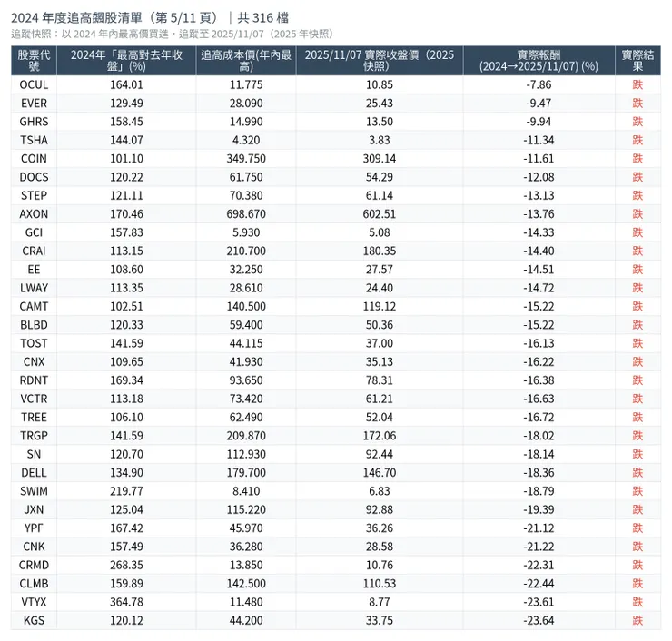The width and height of the screenshot is (672, 641).
Task: Select DOCS's 120.22 percent value
Action: pos(126,177)
